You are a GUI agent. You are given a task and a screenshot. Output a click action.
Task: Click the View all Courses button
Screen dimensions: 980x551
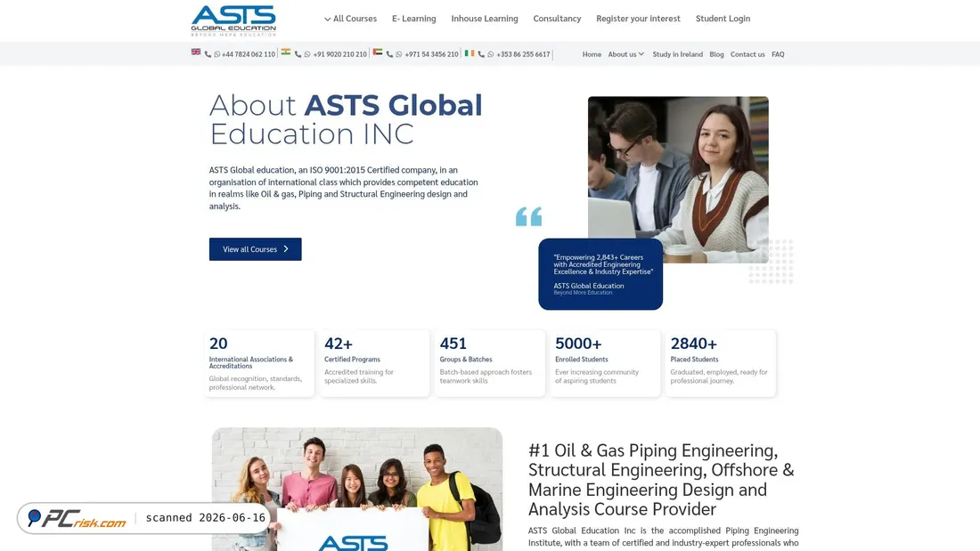coord(255,248)
